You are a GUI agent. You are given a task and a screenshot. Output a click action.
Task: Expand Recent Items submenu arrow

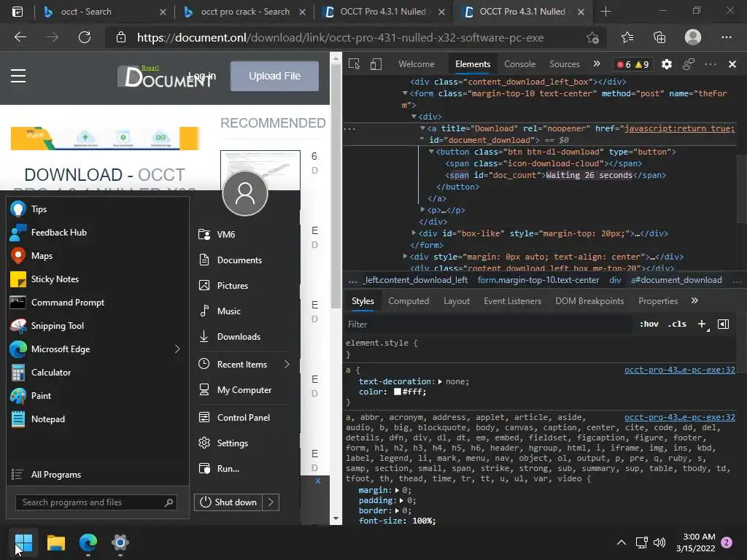coord(287,365)
